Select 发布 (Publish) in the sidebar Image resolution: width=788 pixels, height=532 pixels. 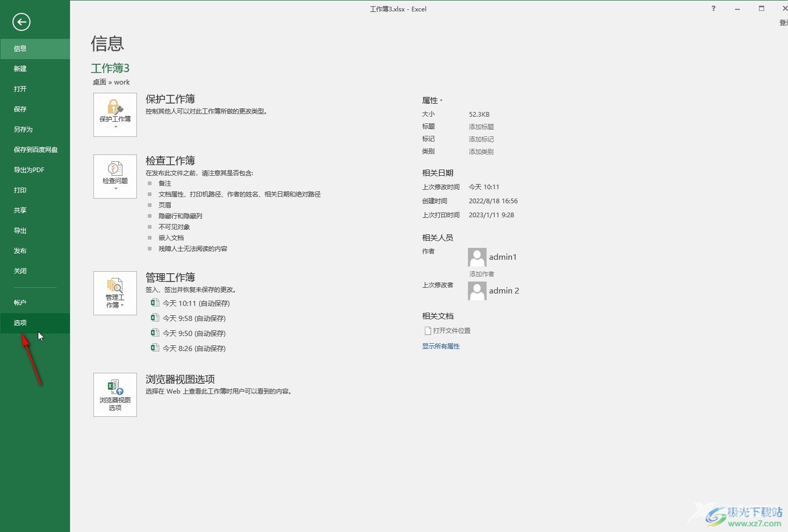(35, 251)
